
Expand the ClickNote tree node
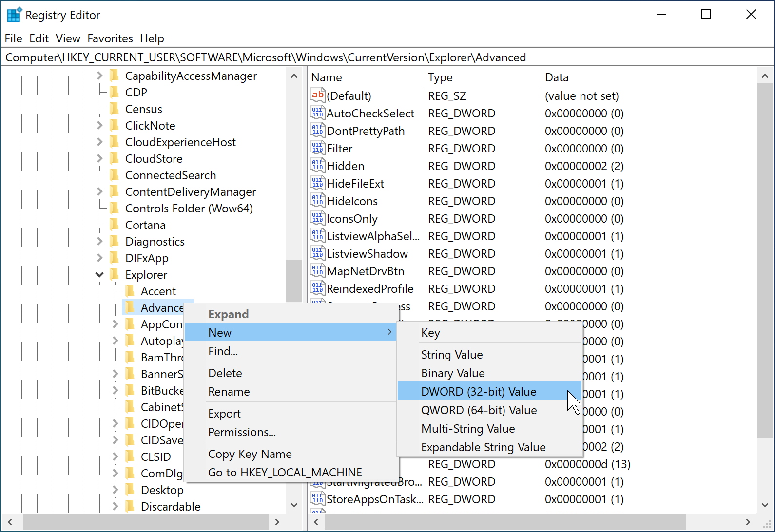(99, 125)
